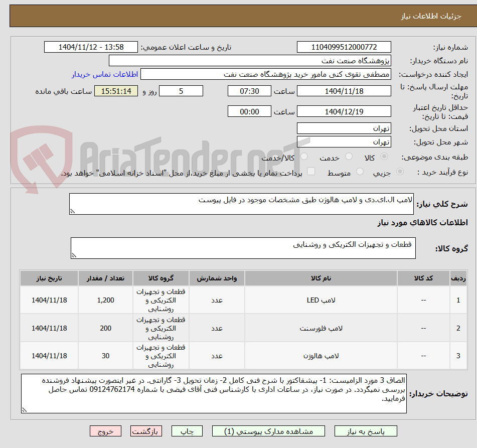The width and height of the screenshot is (477, 448).
Task: Click the پاسخ به نیاز button
Action: coord(366,431)
